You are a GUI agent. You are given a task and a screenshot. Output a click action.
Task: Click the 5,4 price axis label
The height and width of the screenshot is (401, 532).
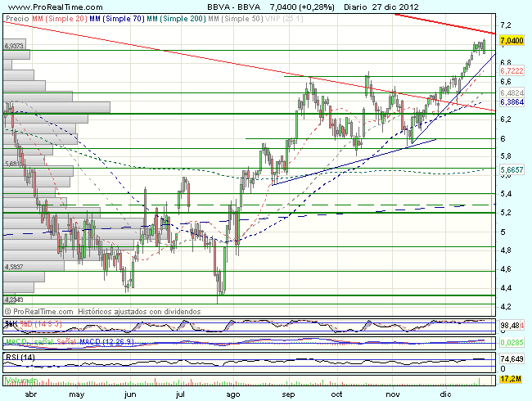[505, 194]
